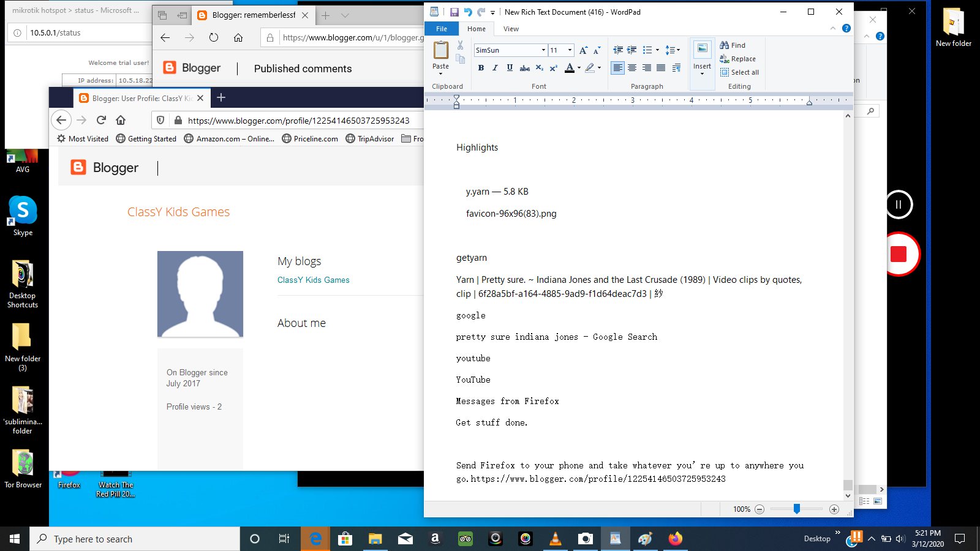980x551 pixels.
Task: Open VLC from the taskbar
Action: tap(556, 539)
